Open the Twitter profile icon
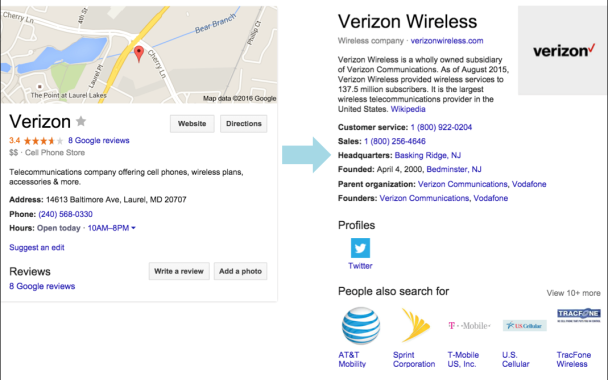The width and height of the screenshot is (608, 380). [360, 248]
